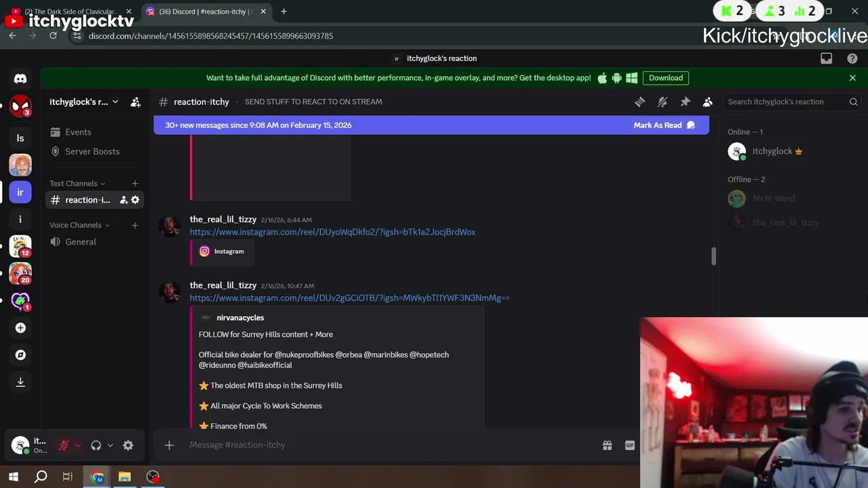Click the Download desktop app button
Viewport: 868px width, 488px height.
pyautogui.click(x=665, y=78)
